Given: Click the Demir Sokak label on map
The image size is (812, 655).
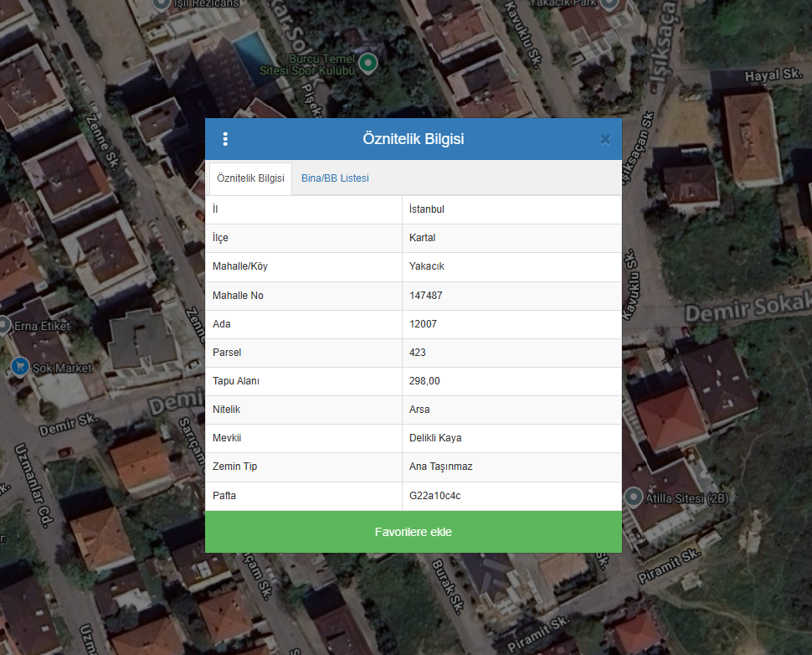Looking at the screenshot, I should point(748,309).
